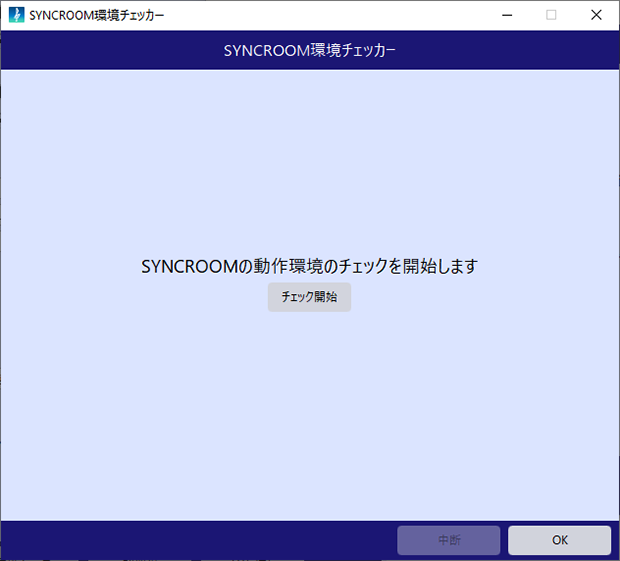Screen dimensions: 620x561
Task: Minimize the SYNCROOM環境チェッカー window
Action: click(x=507, y=15)
